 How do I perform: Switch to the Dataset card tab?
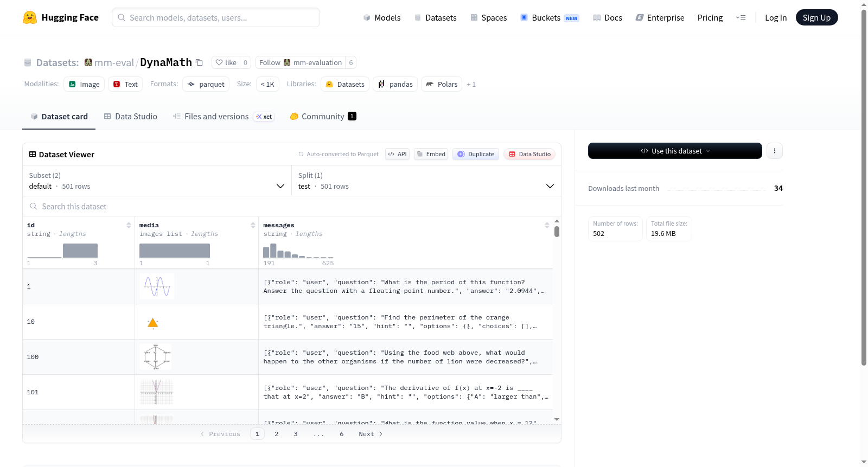[59, 116]
